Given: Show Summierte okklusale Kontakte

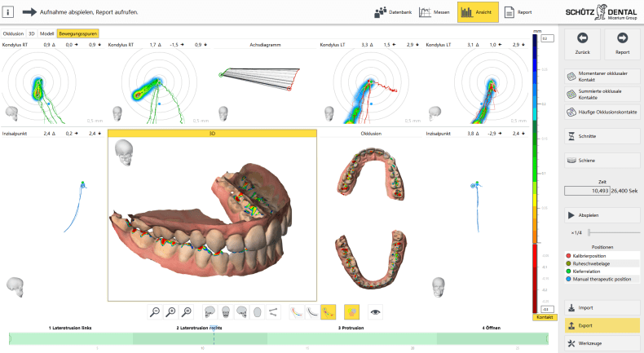Looking at the screenshot, I should pyautogui.click(x=602, y=94).
